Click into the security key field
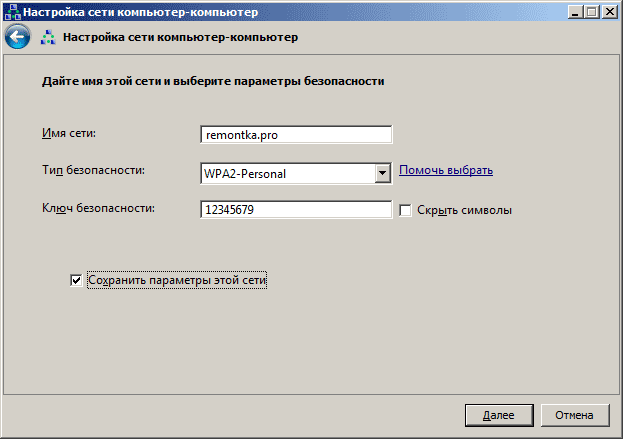This screenshot has height=439, width=623. tap(296, 209)
